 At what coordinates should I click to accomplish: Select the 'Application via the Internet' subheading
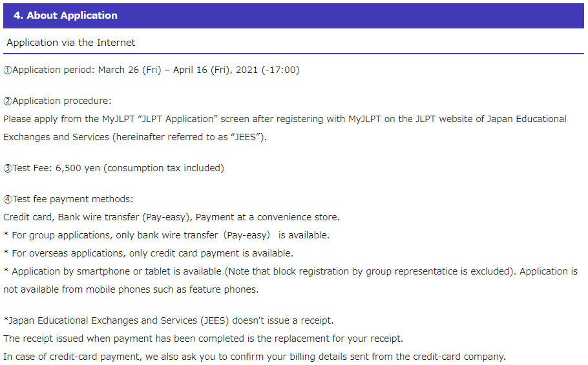pyautogui.click(x=70, y=43)
